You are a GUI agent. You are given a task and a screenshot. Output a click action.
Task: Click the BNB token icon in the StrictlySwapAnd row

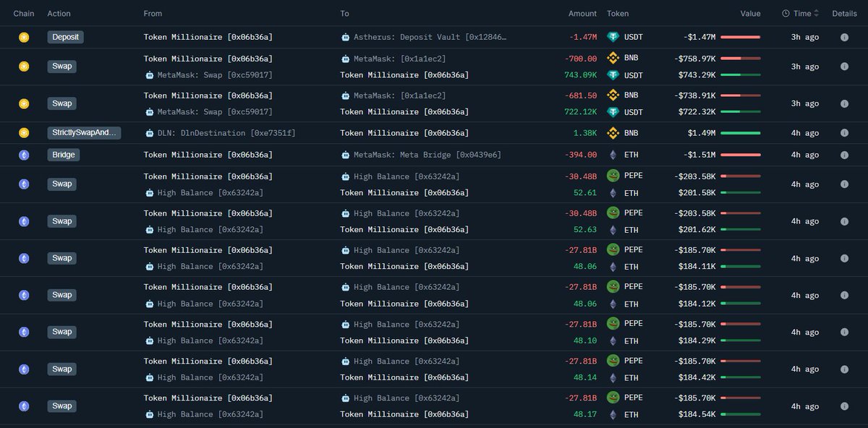point(613,132)
